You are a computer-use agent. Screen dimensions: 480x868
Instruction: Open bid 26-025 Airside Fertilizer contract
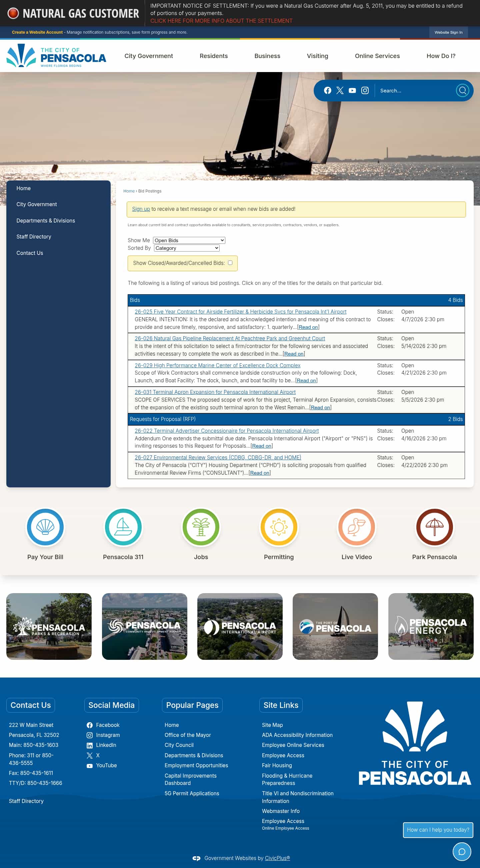(240, 312)
